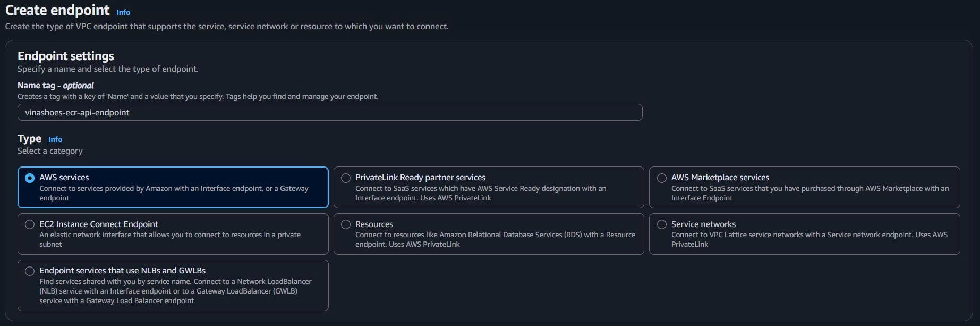Open the Create endpoint Info link
980x326 pixels.
coord(123,12)
